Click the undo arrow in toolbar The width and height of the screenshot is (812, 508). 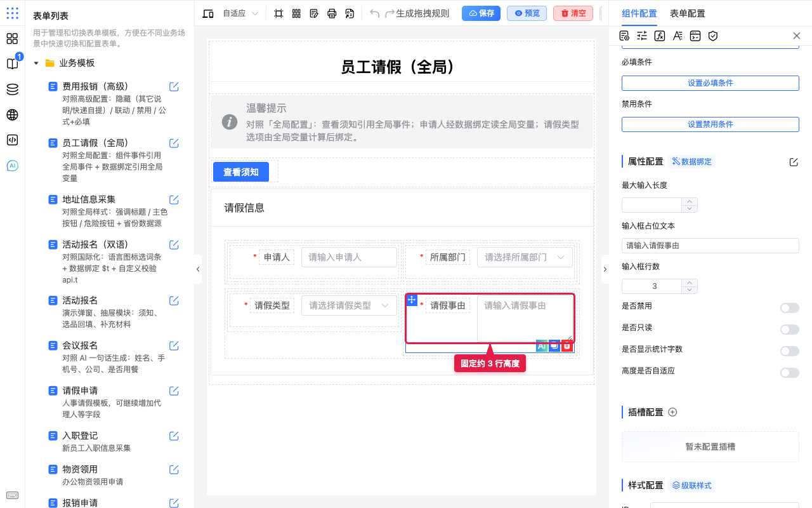point(375,13)
